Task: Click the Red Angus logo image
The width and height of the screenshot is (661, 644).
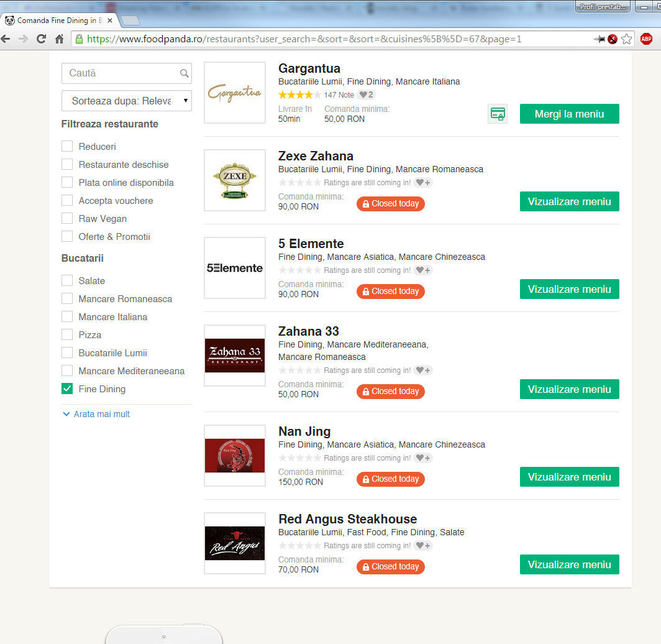Action: 235,544
